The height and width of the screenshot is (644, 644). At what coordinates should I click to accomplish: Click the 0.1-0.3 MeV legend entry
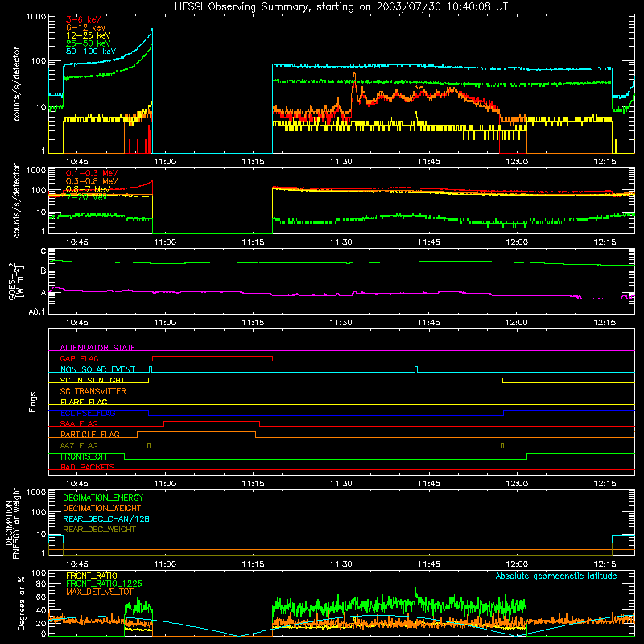(92, 173)
